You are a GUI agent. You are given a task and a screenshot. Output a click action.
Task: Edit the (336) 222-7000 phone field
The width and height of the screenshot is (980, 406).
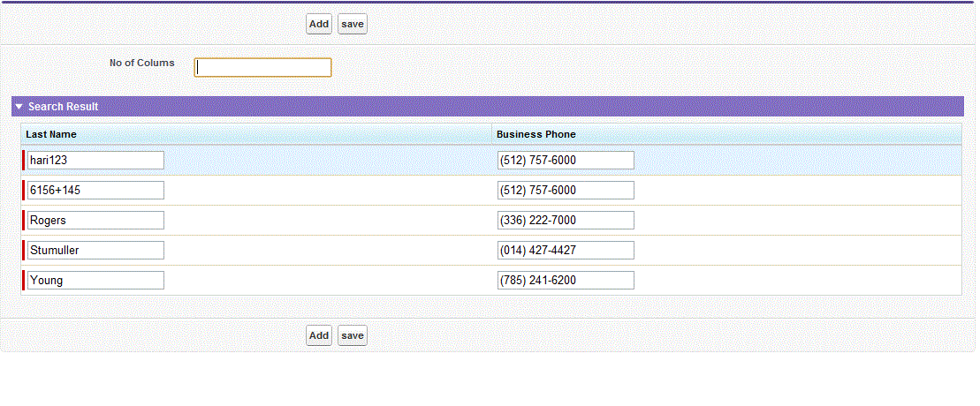566,221
